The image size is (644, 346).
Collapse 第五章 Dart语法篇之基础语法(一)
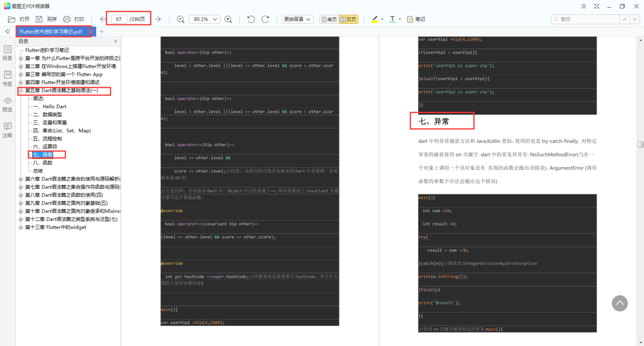[x=21, y=91]
